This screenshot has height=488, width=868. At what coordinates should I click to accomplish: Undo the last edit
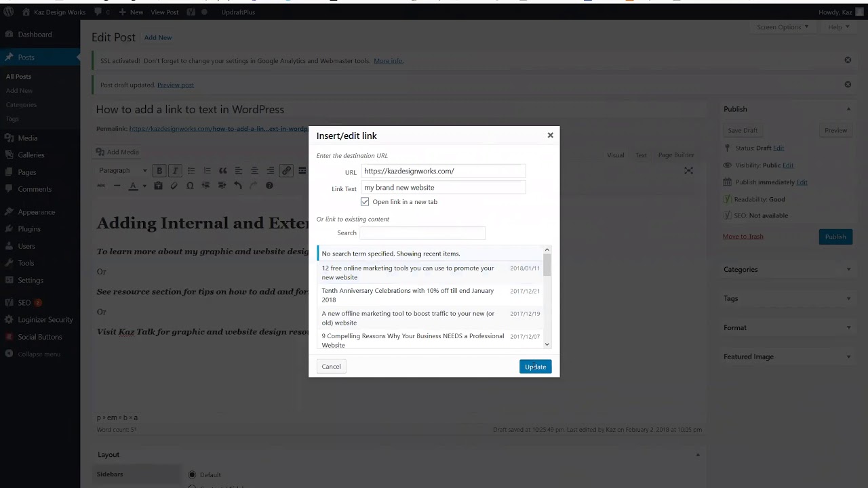[237, 186]
